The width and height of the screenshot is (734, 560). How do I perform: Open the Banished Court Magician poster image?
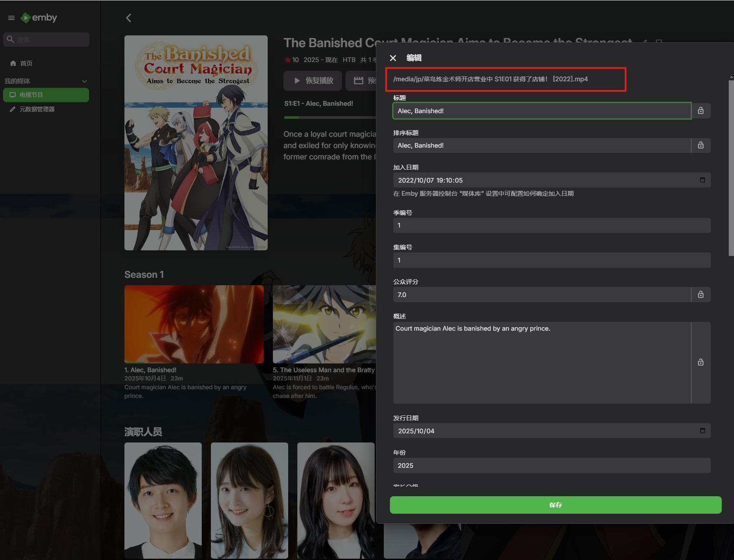click(x=196, y=143)
